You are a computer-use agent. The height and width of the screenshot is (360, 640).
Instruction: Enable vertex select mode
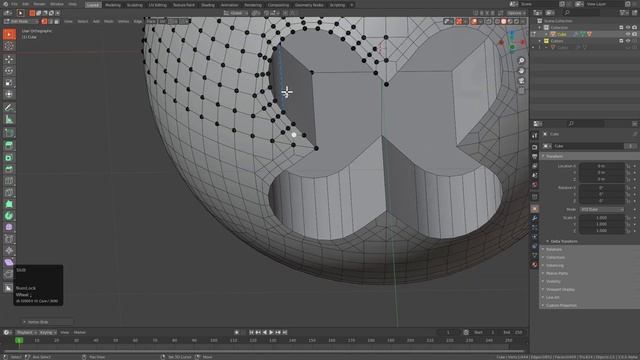(x=44, y=21)
